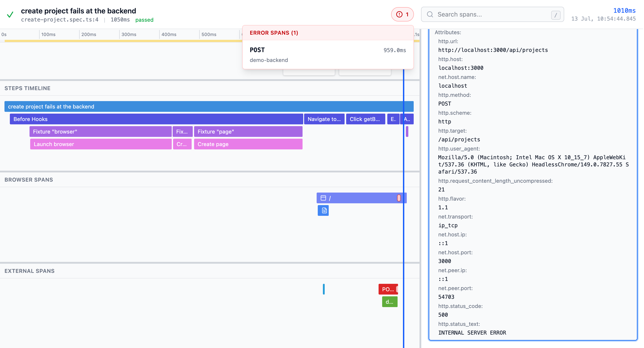Screen dimensions: 644x348
Task: Click the BROWSER SPANS section header
Action: click(x=29, y=180)
